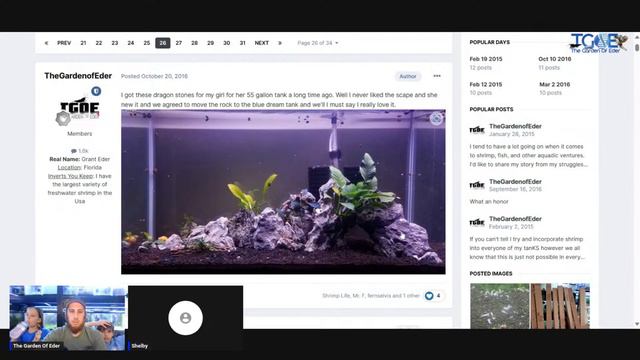Open the Page 26 of 34 dropdown

click(x=318, y=43)
